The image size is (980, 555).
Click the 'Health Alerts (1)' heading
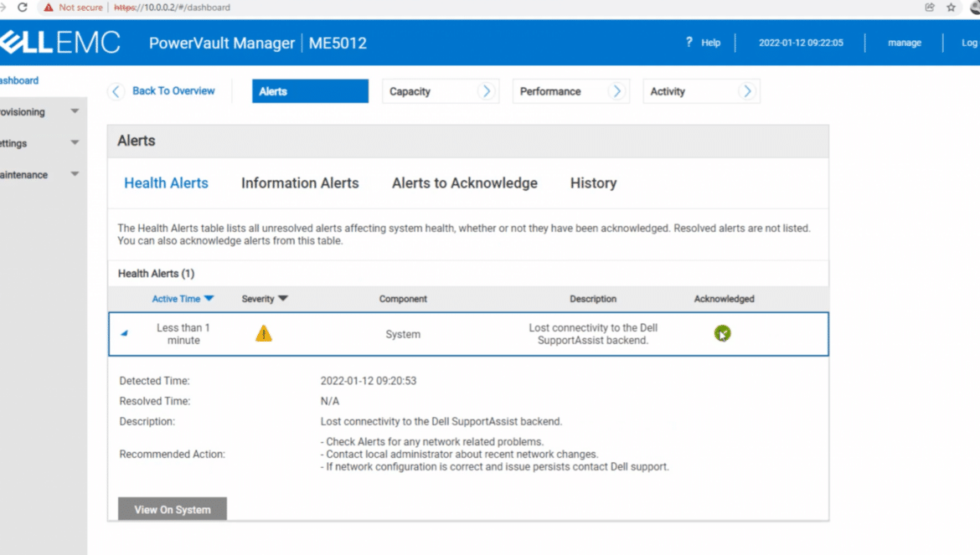[x=157, y=274]
